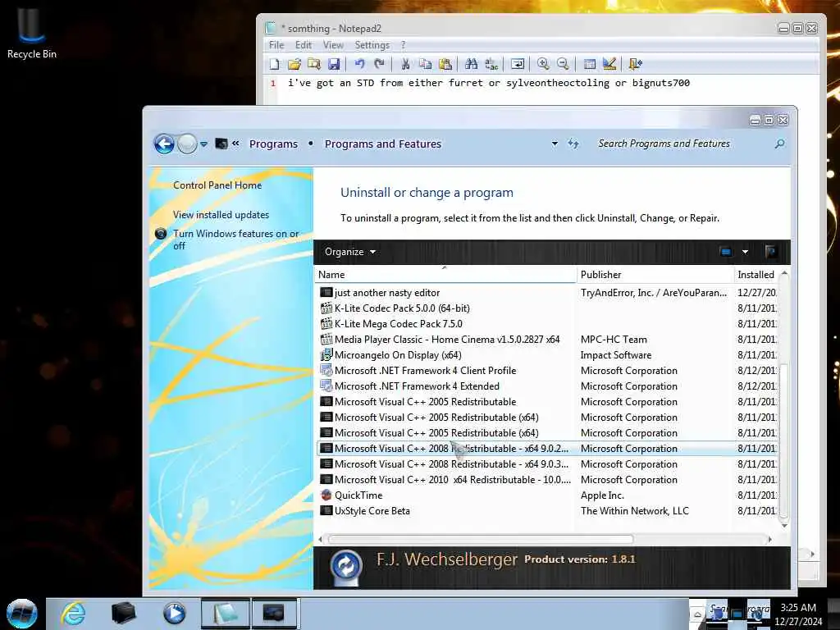Cut selection with Notepad2 scissors icon
840x630 pixels.
[405, 64]
